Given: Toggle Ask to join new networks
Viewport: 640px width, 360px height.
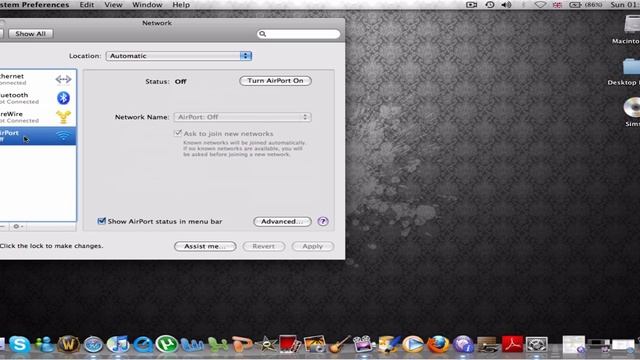Looking at the screenshot, I should click(x=178, y=133).
